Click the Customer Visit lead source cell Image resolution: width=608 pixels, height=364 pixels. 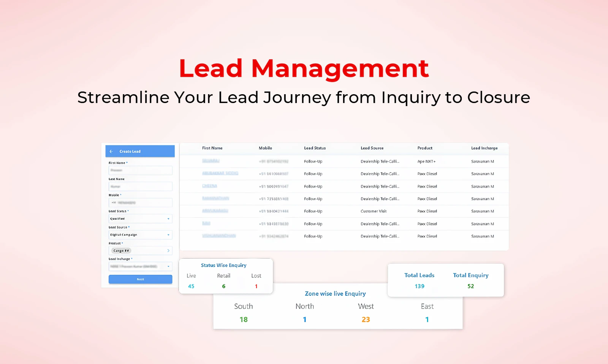(374, 211)
